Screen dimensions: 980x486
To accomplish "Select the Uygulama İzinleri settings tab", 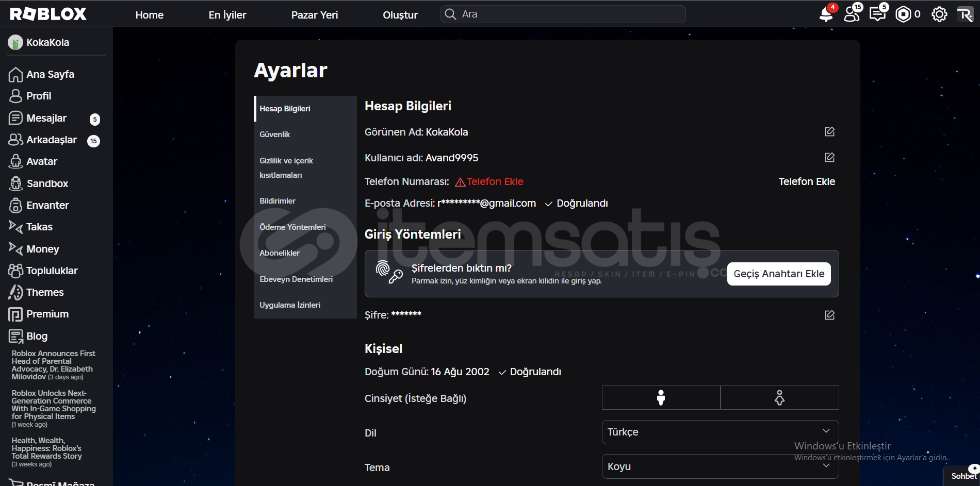I will point(305,305).
